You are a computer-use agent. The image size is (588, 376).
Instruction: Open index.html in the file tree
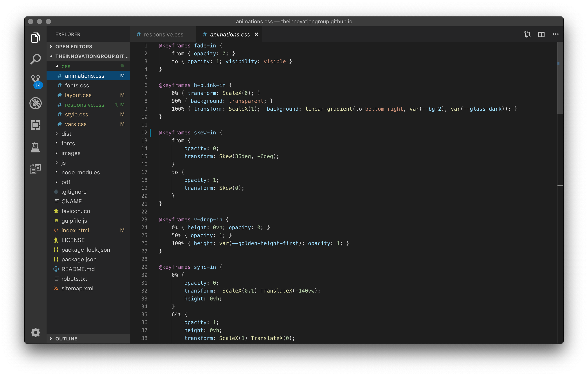75,230
